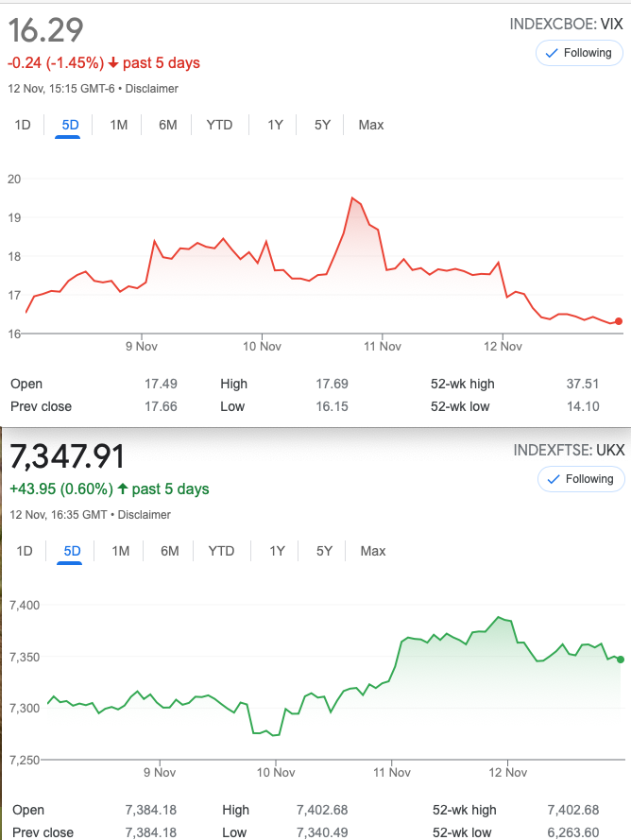Open the VIX Disclaimer link

(x=151, y=89)
